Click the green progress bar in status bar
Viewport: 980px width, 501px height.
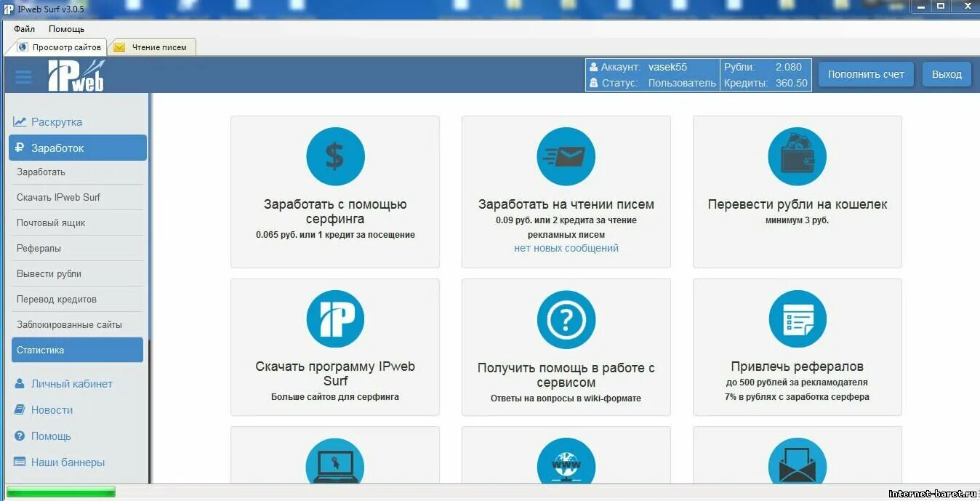(61, 492)
